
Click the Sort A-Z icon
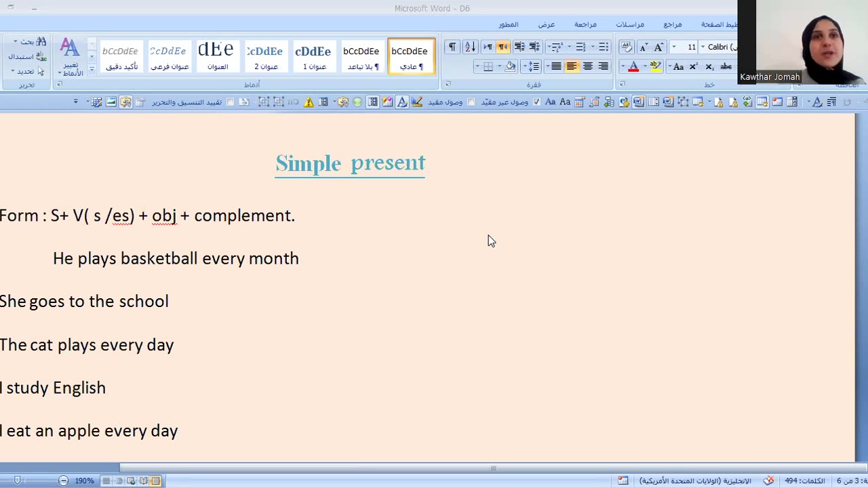click(471, 47)
